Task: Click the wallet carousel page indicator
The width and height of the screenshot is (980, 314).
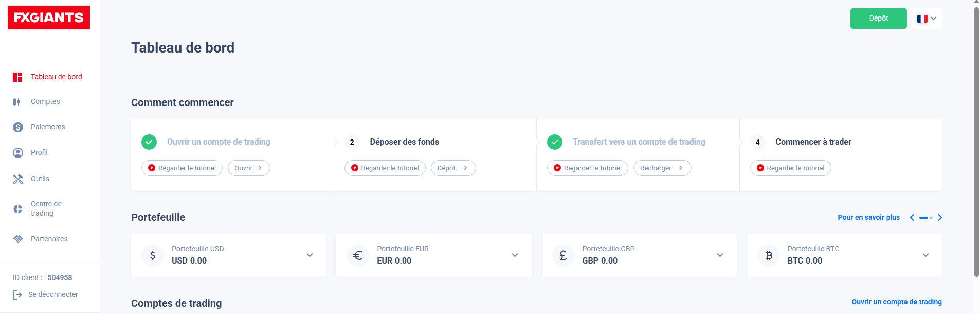Action: 926,218
